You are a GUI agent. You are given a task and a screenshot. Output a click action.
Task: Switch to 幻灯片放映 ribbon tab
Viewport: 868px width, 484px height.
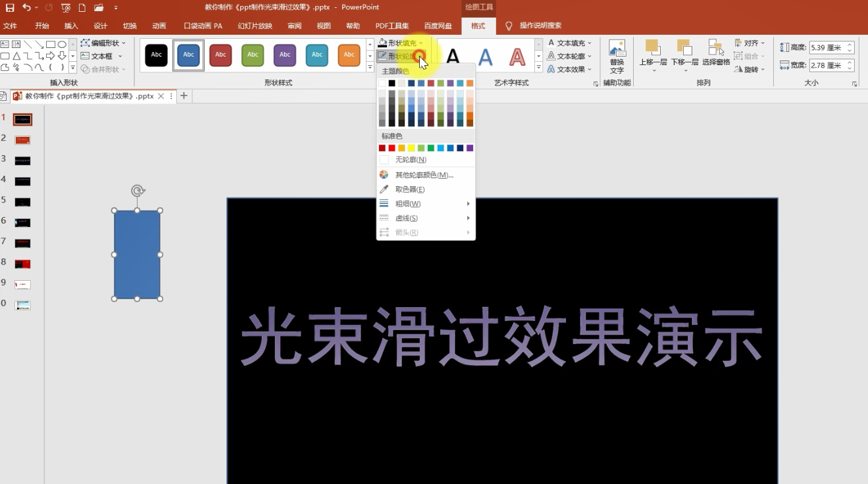click(255, 26)
